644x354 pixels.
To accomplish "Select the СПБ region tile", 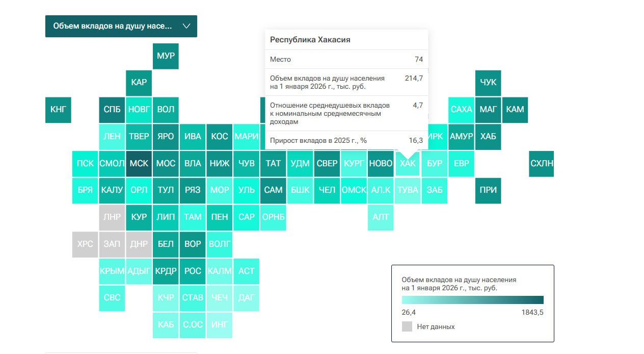I will click(x=112, y=110).
